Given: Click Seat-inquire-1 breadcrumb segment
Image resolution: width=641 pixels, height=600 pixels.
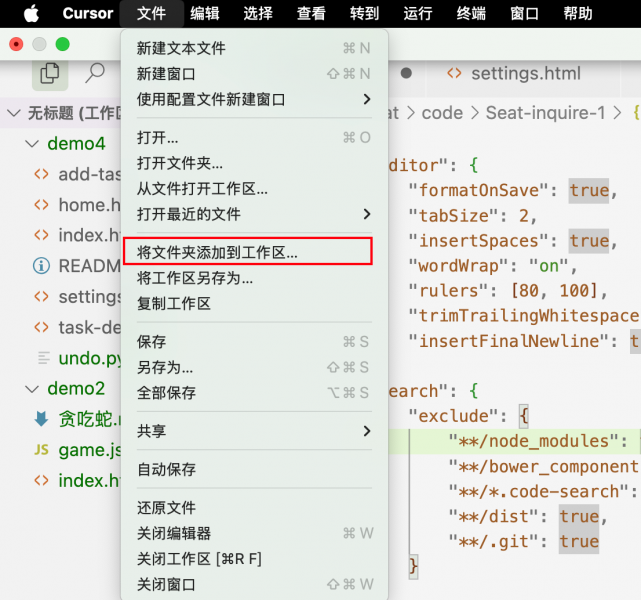Looking at the screenshot, I should click(545, 113).
